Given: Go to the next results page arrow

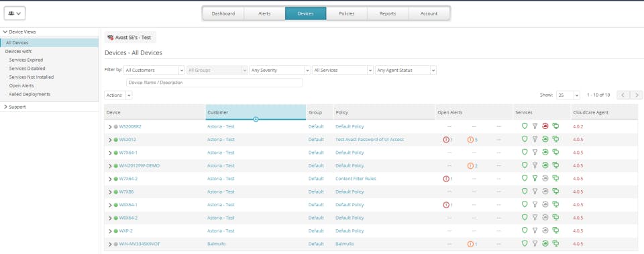Looking at the screenshot, I should (x=637, y=95).
